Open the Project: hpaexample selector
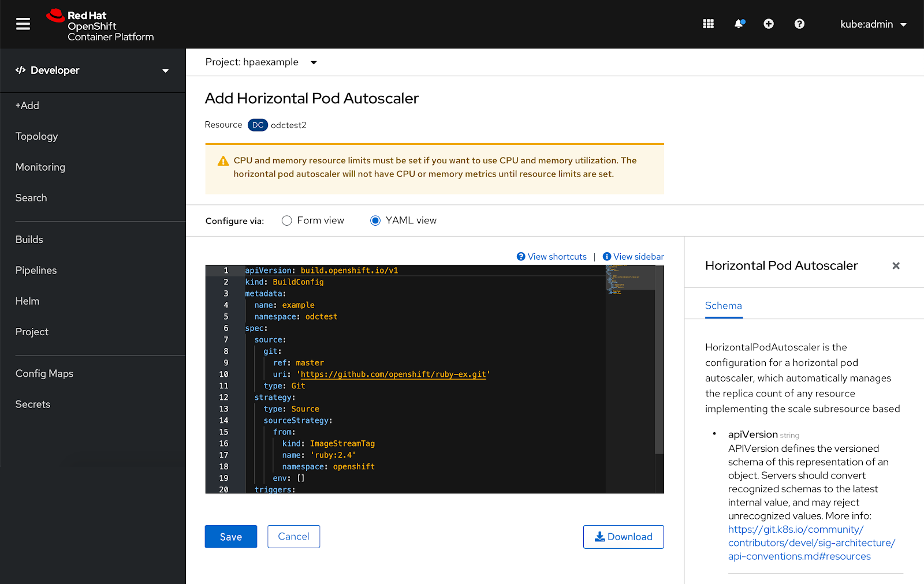Viewport: 924px width, 584px height. [x=261, y=62]
